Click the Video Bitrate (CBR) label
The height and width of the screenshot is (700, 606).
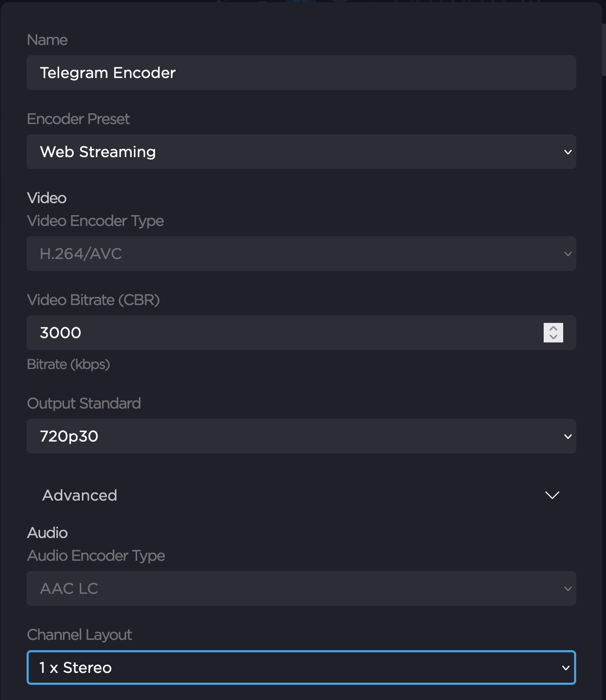pos(93,300)
